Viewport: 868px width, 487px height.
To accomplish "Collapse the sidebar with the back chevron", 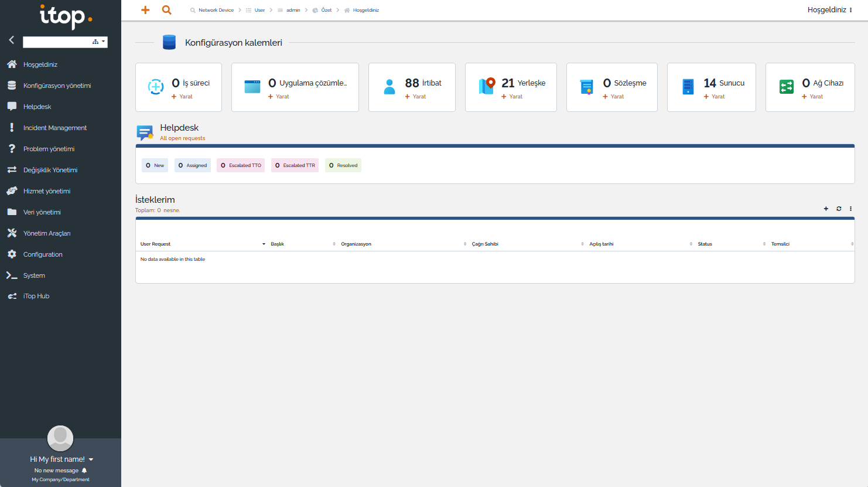I will click(x=11, y=40).
